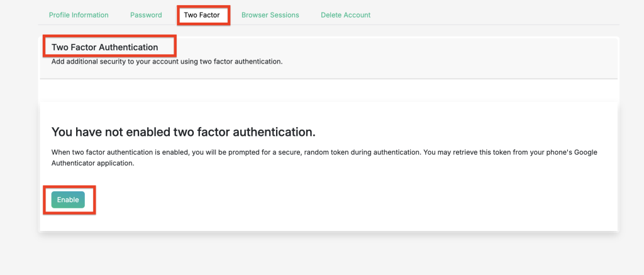Click the 'You have not enabled' headline
This screenshot has width=644, height=275.
tap(182, 132)
